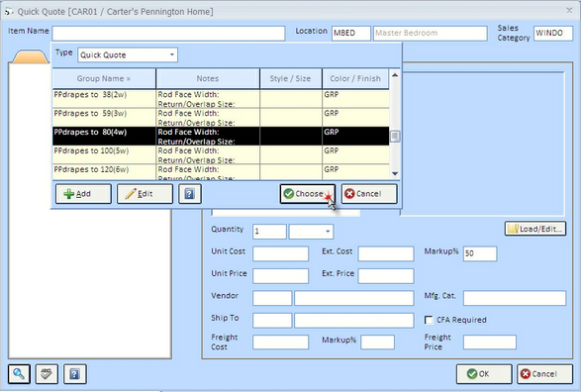Image resolution: width=581 pixels, height=392 pixels.
Task: Click the Markup% field showing 50
Action: 480,253
